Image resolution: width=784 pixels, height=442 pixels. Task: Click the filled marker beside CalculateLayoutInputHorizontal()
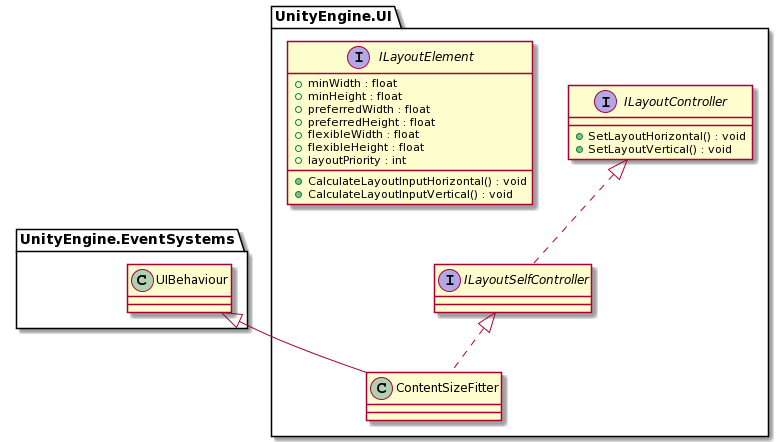[x=298, y=182]
